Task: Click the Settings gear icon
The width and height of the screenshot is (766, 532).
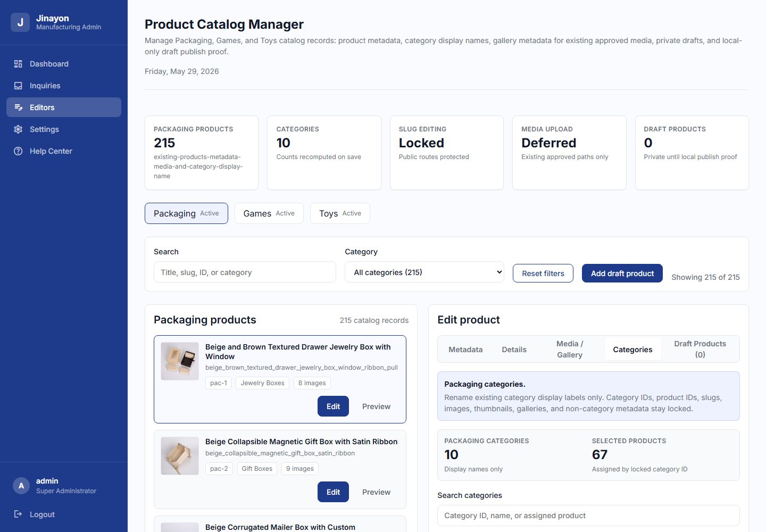Action: coord(18,129)
